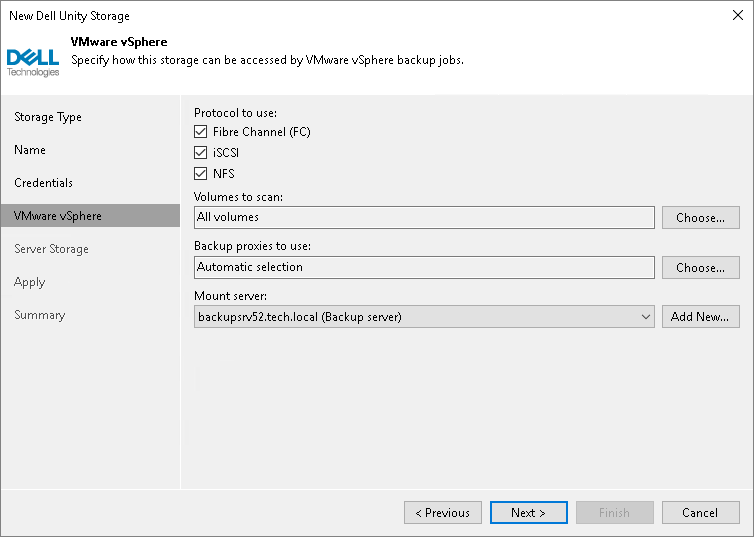The image size is (754, 537).
Task: Select the Summary step
Action: tap(39, 315)
